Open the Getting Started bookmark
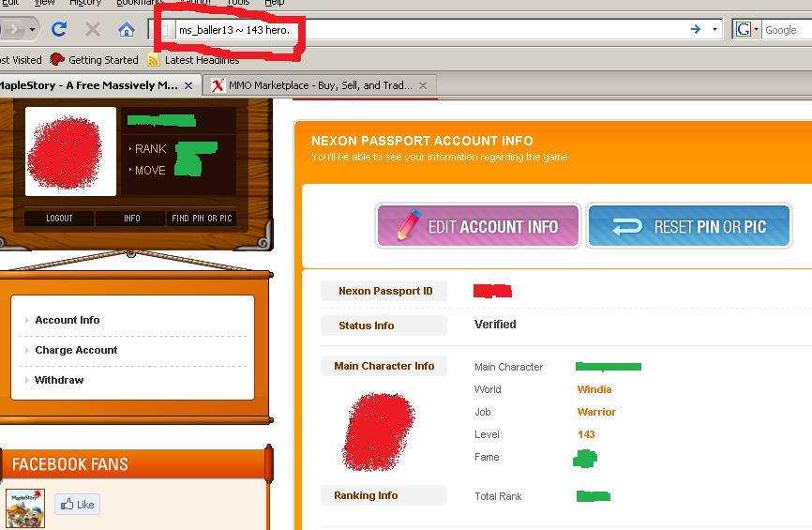812x530 pixels. point(95,60)
